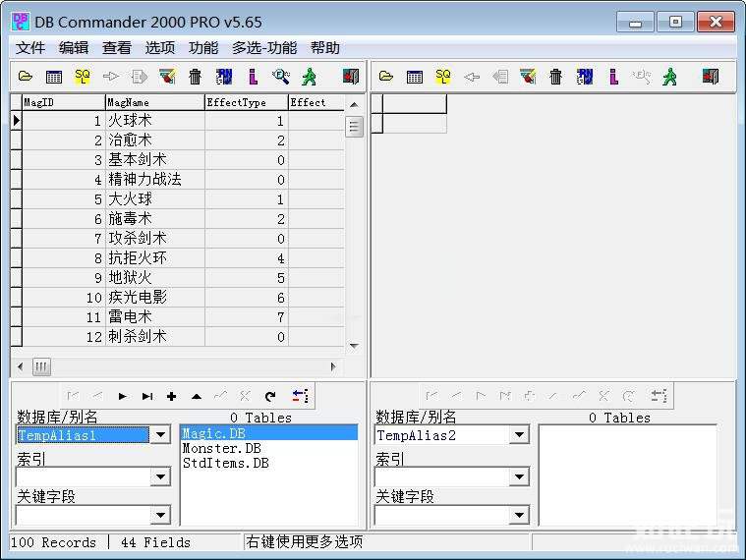Click the SQL query icon in left panel
The height and width of the screenshot is (560, 746).
coord(83,77)
